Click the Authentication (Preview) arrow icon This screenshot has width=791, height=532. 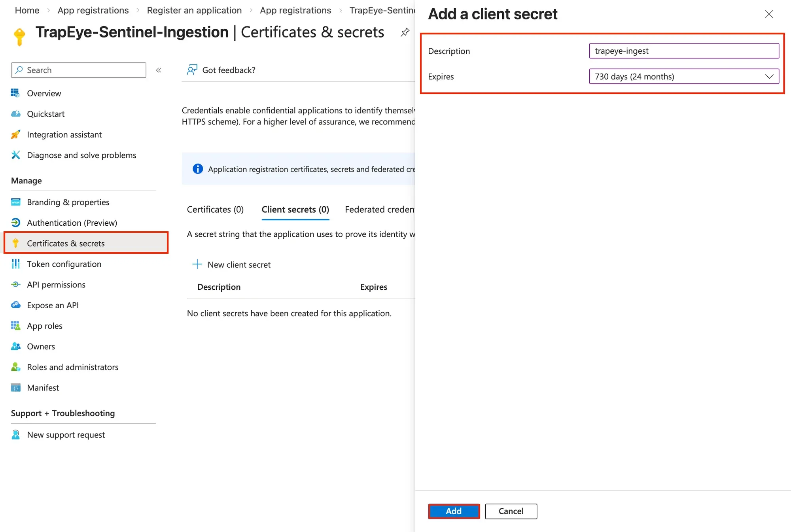15,223
